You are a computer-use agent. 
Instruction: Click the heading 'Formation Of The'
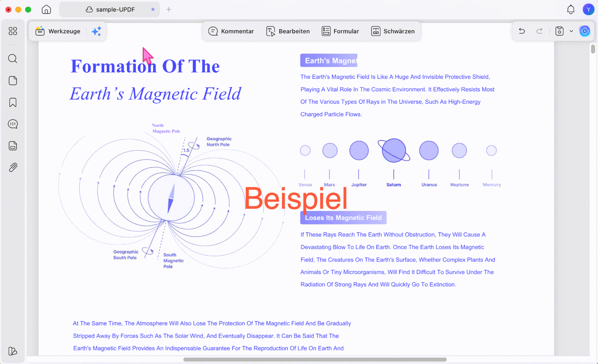[x=145, y=66]
